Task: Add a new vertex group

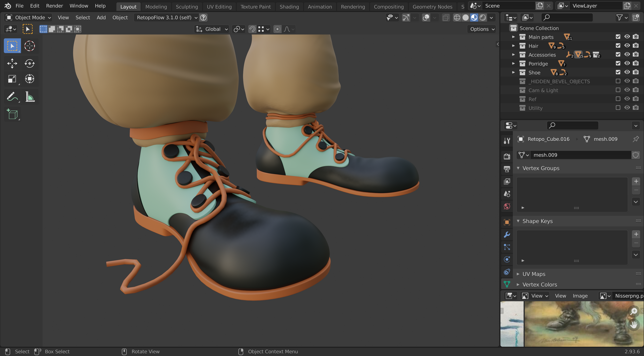Action: coord(636,181)
